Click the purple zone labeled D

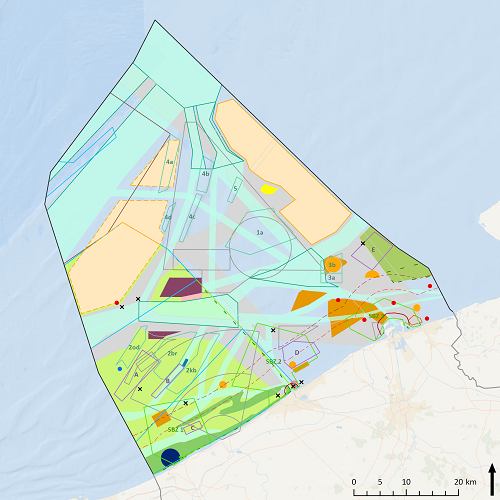click(300, 354)
